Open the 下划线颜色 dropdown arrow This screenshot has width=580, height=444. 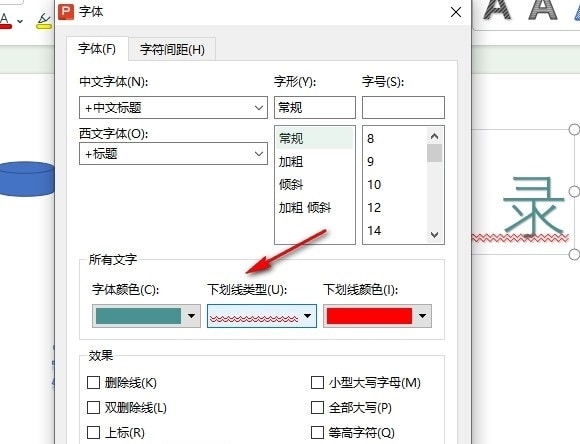click(x=422, y=316)
